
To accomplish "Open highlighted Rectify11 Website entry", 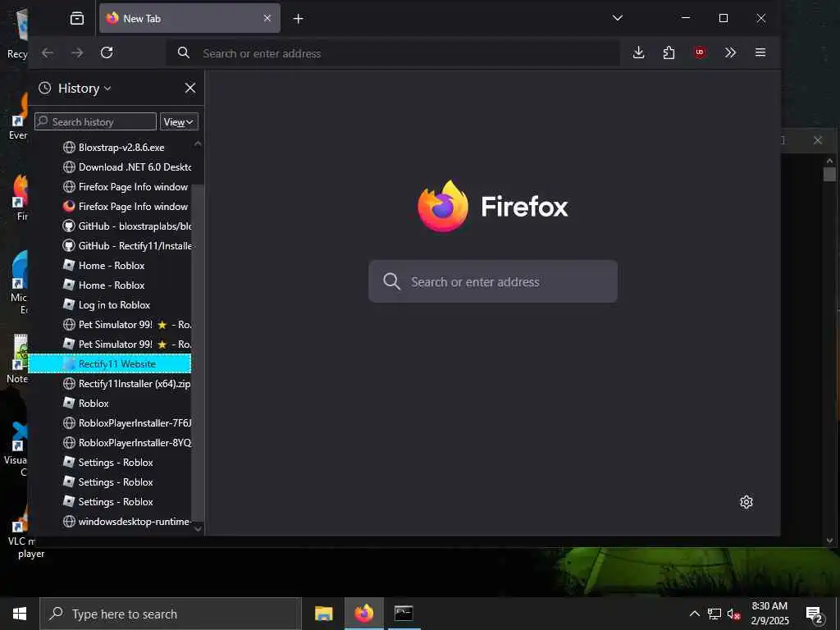I will (x=110, y=363).
